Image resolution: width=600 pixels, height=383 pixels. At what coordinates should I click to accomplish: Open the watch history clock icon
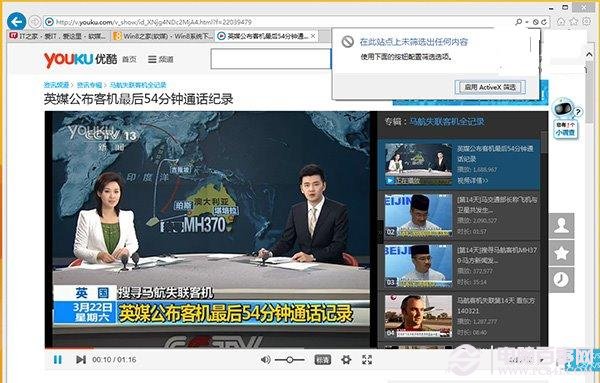point(561,280)
